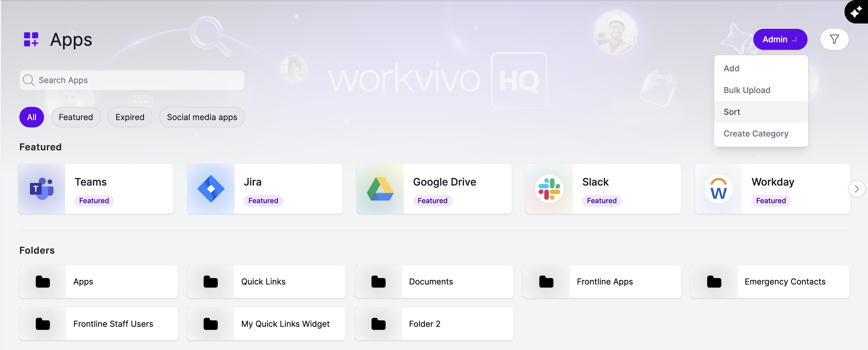Open the Apps folder label
Screen dimensions: 868x350
pyautogui.click(x=83, y=282)
